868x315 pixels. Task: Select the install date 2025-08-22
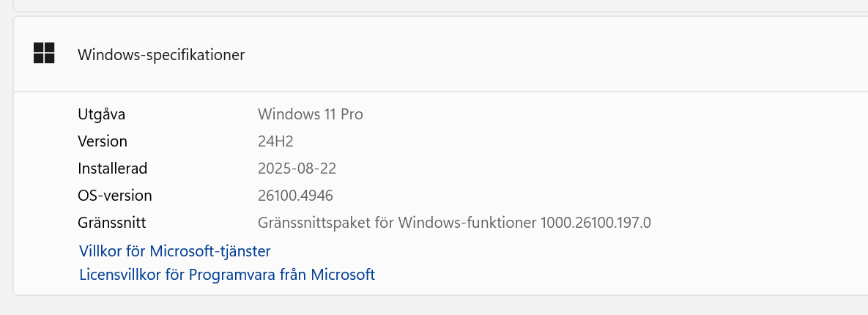(297, 168)
